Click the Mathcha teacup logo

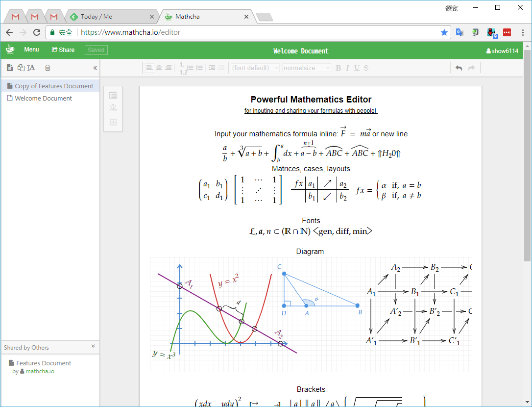point(10,50)
